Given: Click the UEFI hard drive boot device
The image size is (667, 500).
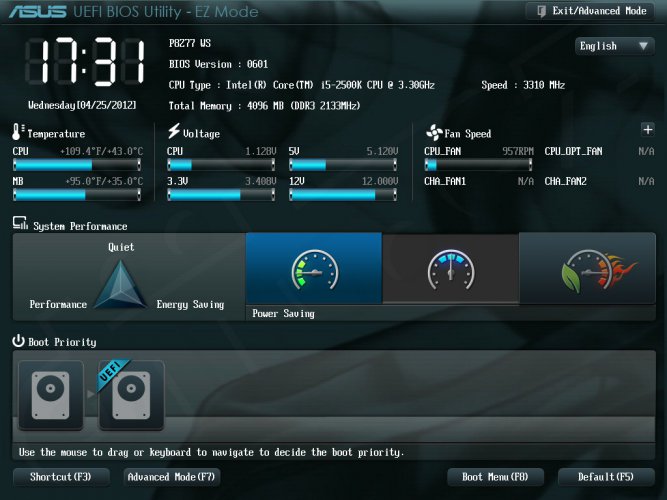Looking at the screenshot, I should (x=131, y=395).
